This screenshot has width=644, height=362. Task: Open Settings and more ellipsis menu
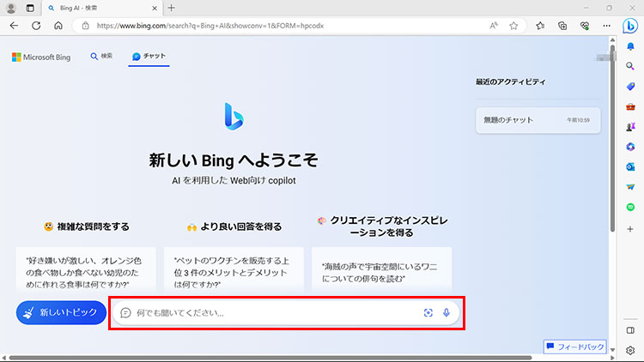606,26
